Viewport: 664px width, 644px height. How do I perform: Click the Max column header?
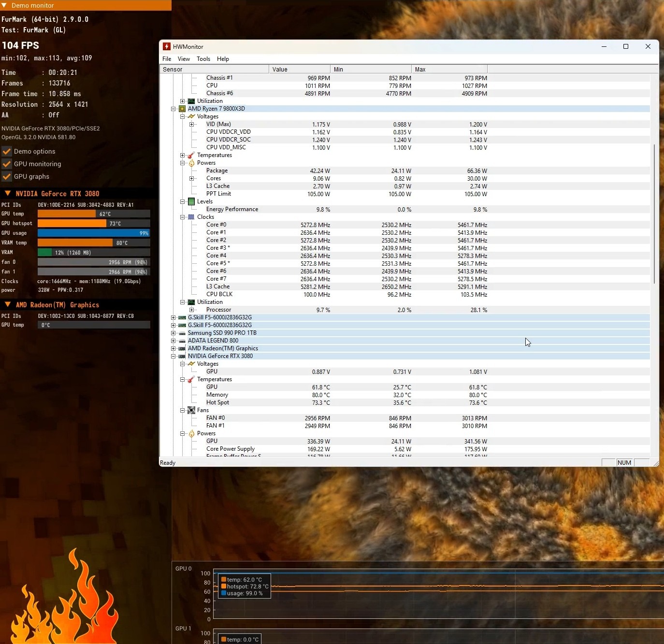coord(449,69)
